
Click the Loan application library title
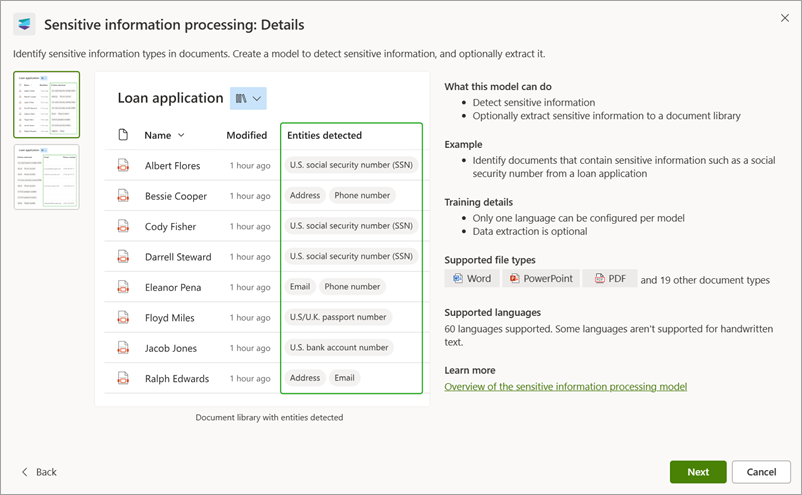[170, 98]
